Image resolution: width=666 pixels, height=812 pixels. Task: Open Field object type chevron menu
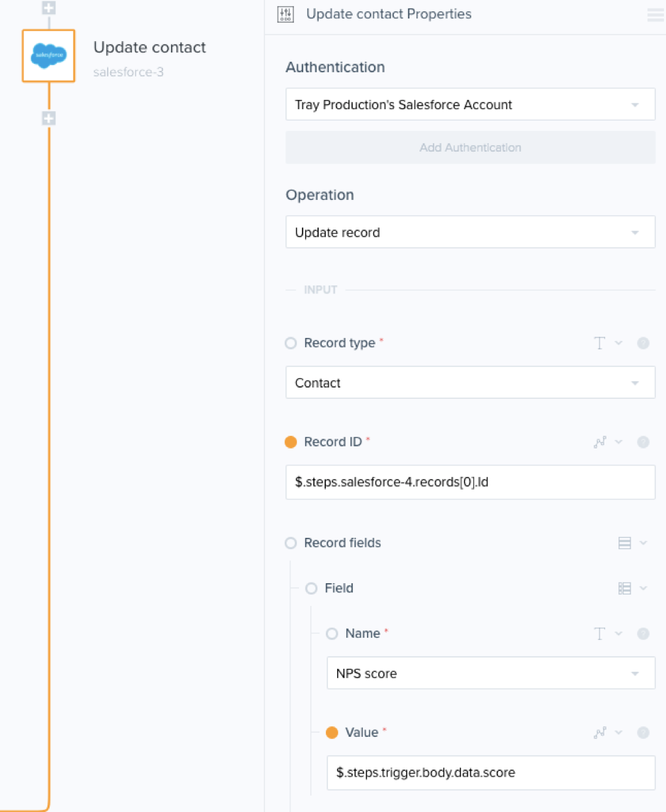643,588
